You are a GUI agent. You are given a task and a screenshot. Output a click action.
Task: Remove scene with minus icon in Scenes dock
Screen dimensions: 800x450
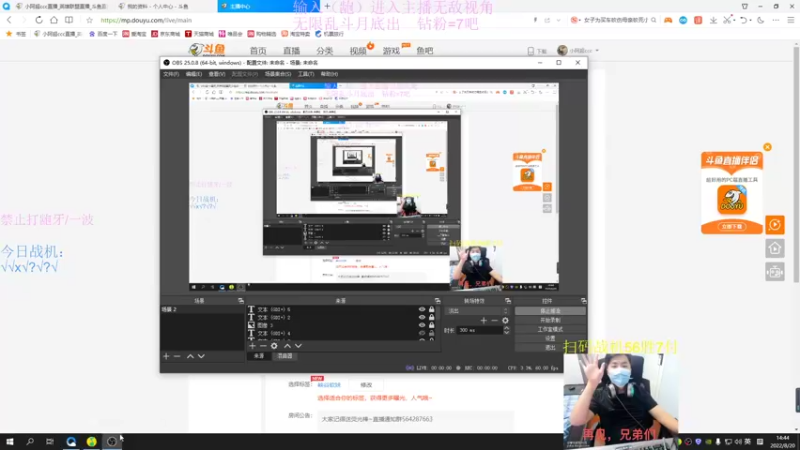(x=177, y=356)
